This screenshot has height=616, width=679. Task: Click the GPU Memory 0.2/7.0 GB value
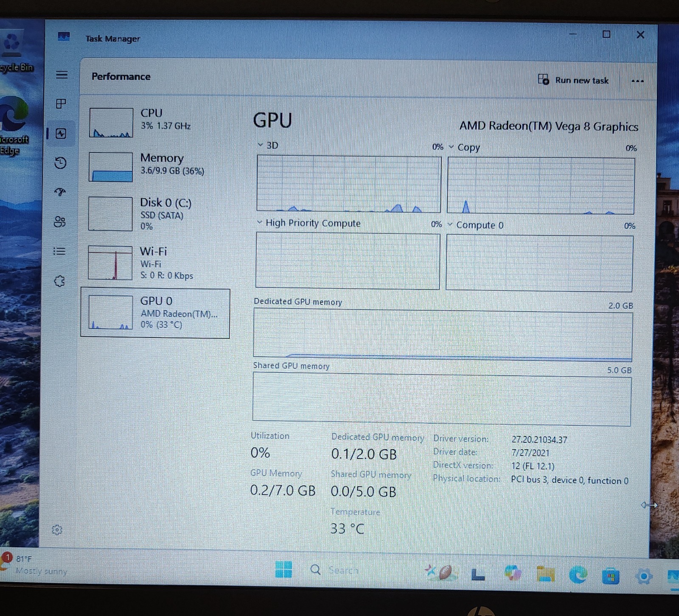click(283, 490)
